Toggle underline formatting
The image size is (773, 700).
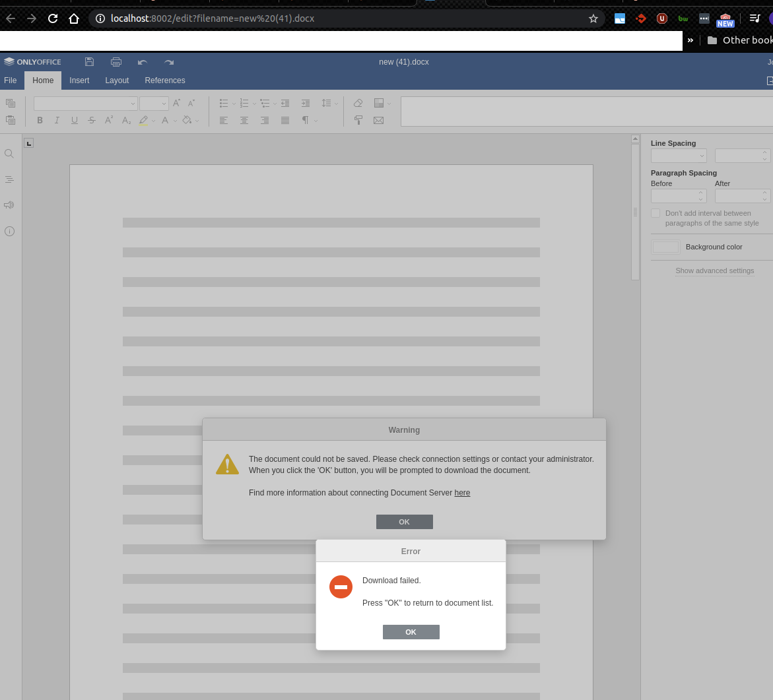(x=74, y=120)
